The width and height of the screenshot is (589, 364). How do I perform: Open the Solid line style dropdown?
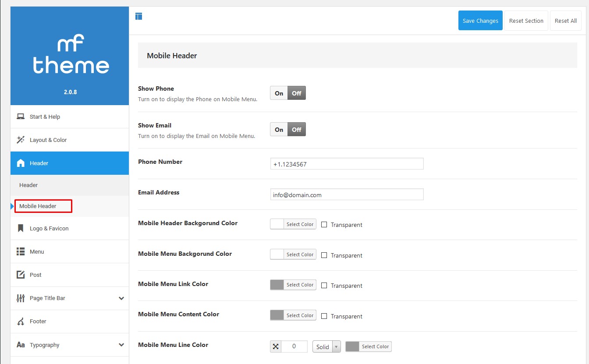(x=326, y=346)
